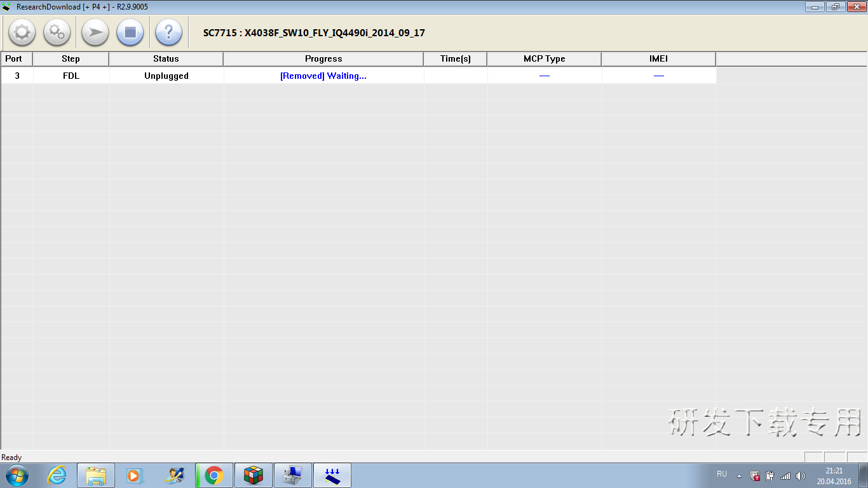Launch Internet Explorer from taskbar
The image size is (868, 488).
coord(57,475)
